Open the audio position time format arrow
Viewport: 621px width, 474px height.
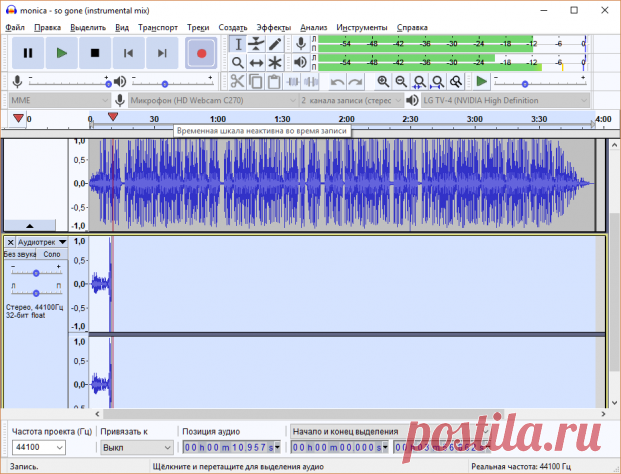coord(277,447)
